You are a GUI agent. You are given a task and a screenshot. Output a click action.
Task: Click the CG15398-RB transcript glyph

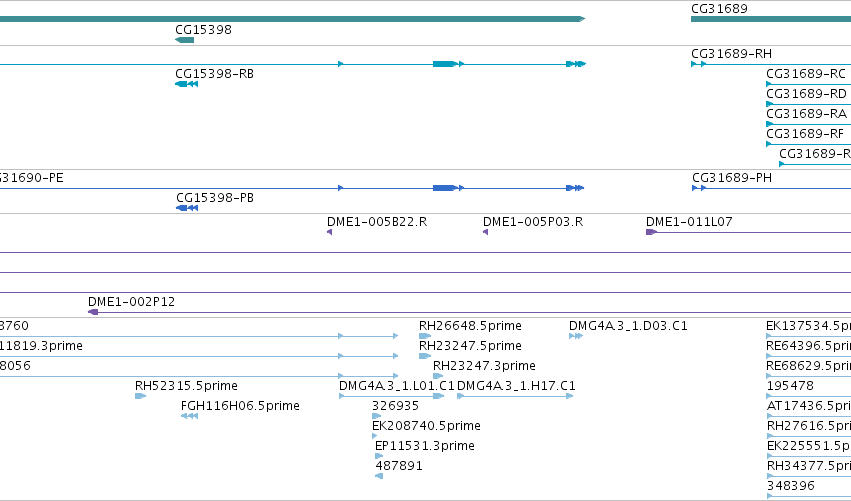pyautogui.click(x=186, y=84)
